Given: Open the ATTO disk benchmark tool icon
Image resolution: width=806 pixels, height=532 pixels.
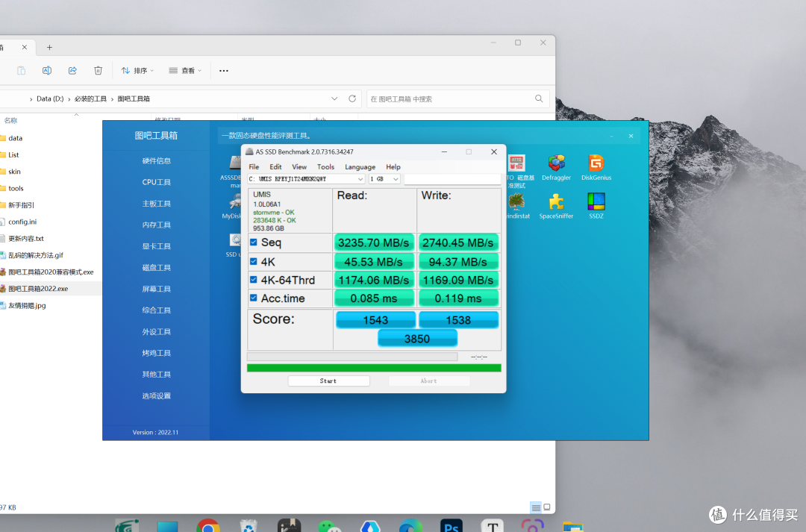Looking at the screenshot, I should pos(516,163).
